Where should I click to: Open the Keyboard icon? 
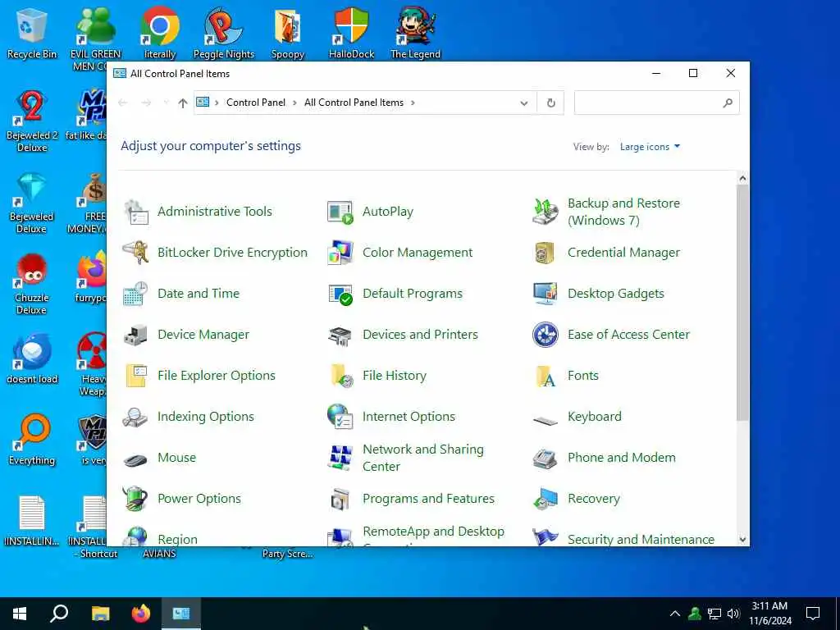pyautogui.click(x=546, y=421)
